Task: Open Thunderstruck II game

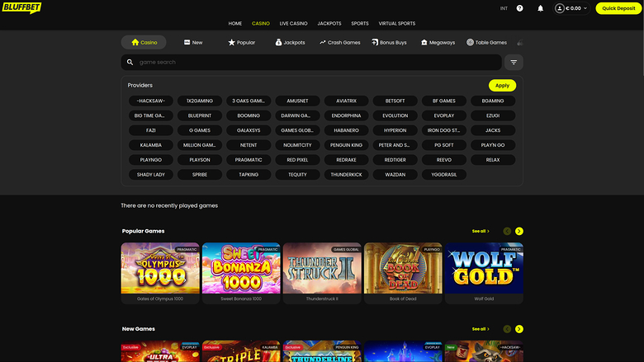Action: (322, 273)
